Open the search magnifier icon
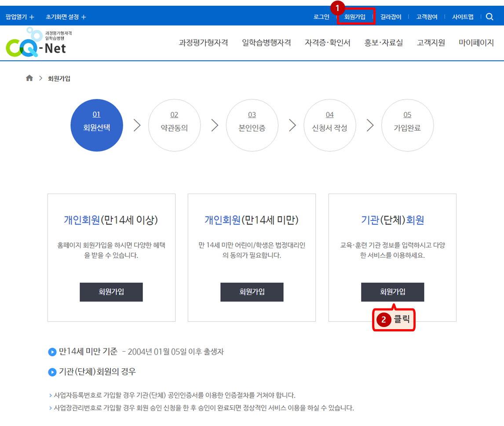Screen dimensions: 504x426 [489, 17]
